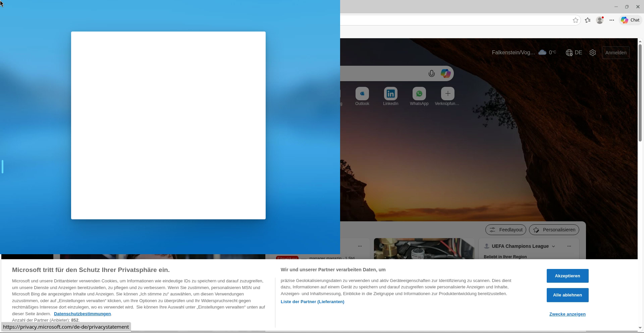Expand the UEFA Champions League dropdown
Image resolution: width=644 pixels, height=333 pixels.
coord(553,246)
